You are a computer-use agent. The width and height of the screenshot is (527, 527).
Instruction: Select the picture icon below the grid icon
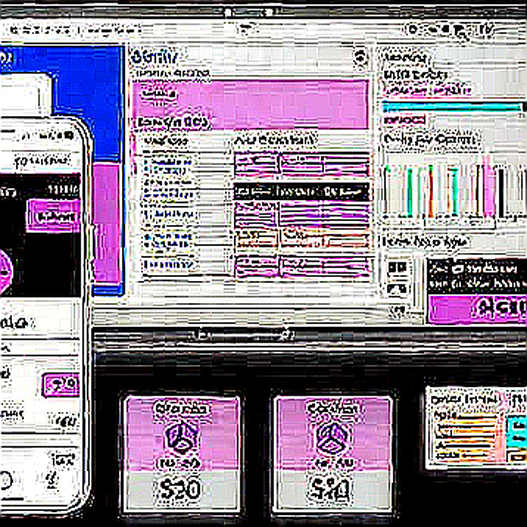click(x=397, y=289)
